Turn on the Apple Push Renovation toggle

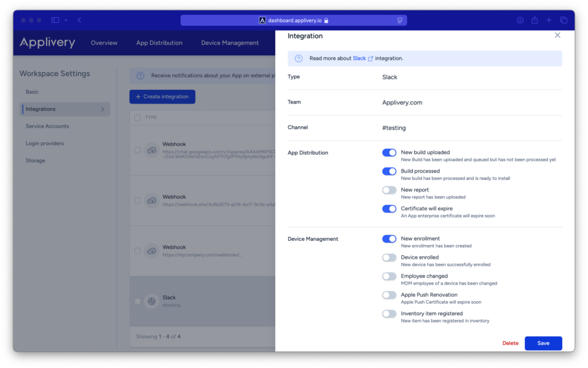[389, 294]
